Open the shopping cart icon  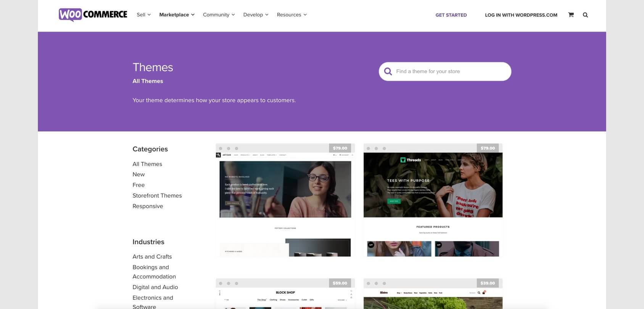pos(571,15)
